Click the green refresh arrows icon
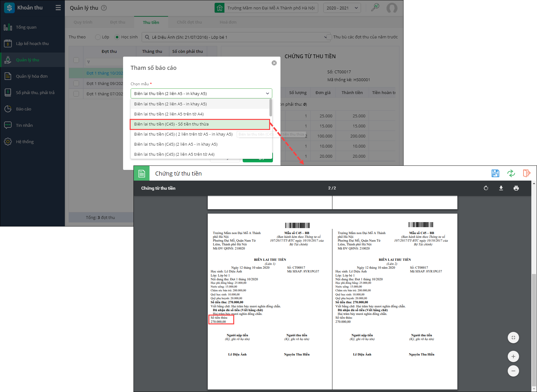Image resolution: width=537 pixels, height=392 pixels. 511,173
